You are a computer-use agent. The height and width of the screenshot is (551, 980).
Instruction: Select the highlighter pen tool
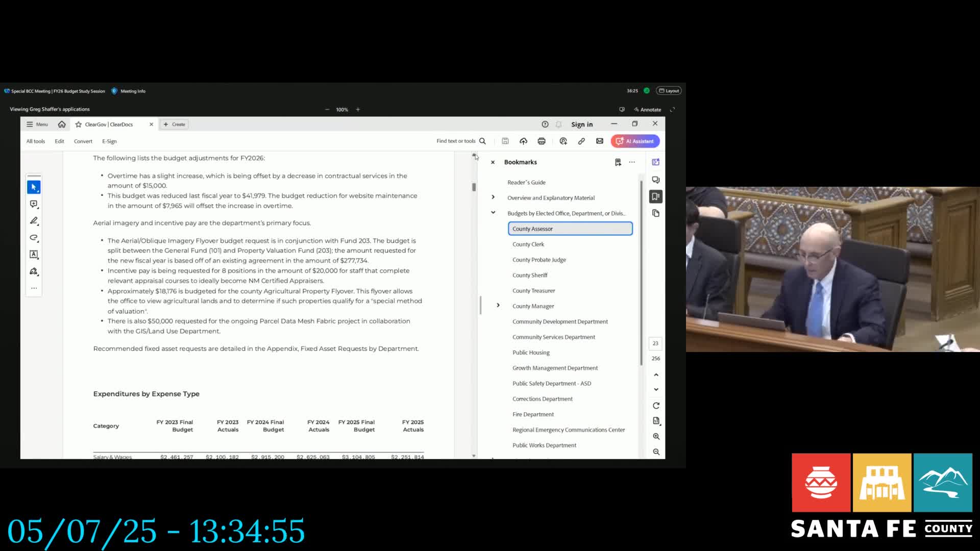(34, 221)
